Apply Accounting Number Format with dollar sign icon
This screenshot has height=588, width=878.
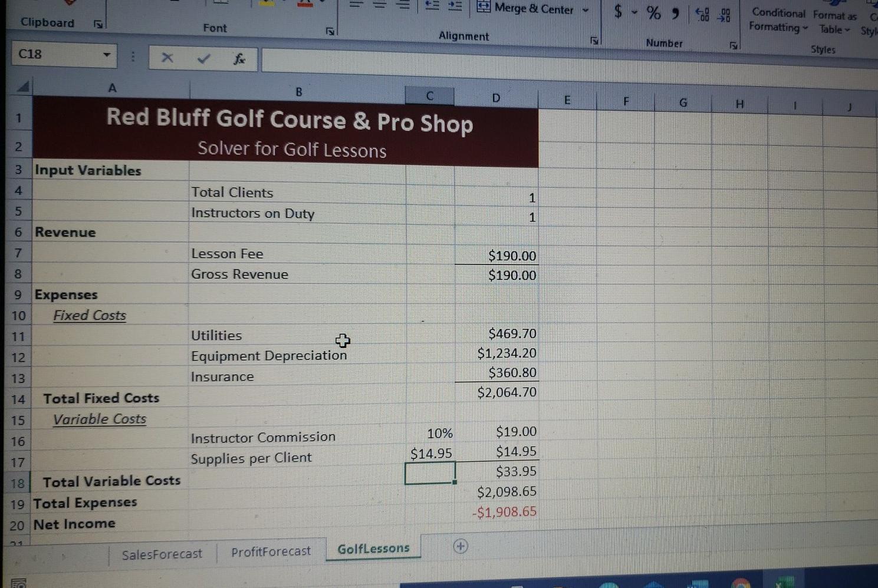click(x=617, y=11)
